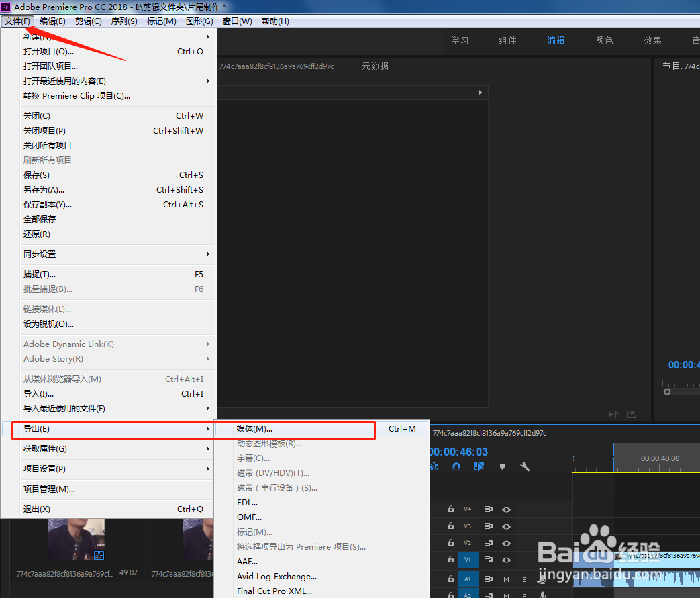Open timeline display settings wrench icon
Viewport: 700px width, 598px height.
525,466
